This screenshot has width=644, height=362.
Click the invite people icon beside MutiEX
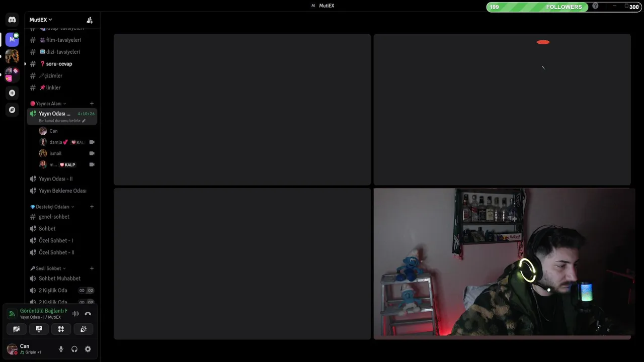[90, 20]
